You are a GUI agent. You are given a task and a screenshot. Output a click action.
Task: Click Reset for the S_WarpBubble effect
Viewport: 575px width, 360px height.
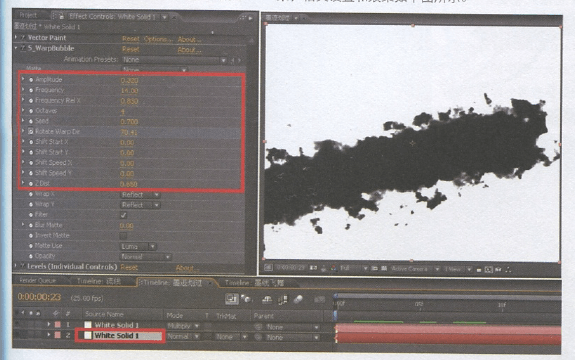[x=131, y=49]
